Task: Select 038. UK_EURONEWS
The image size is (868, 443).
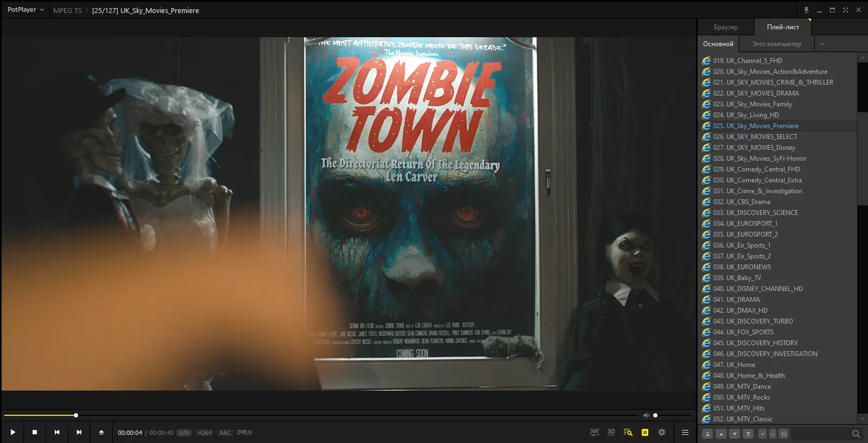Action: [x=778, y=267]
